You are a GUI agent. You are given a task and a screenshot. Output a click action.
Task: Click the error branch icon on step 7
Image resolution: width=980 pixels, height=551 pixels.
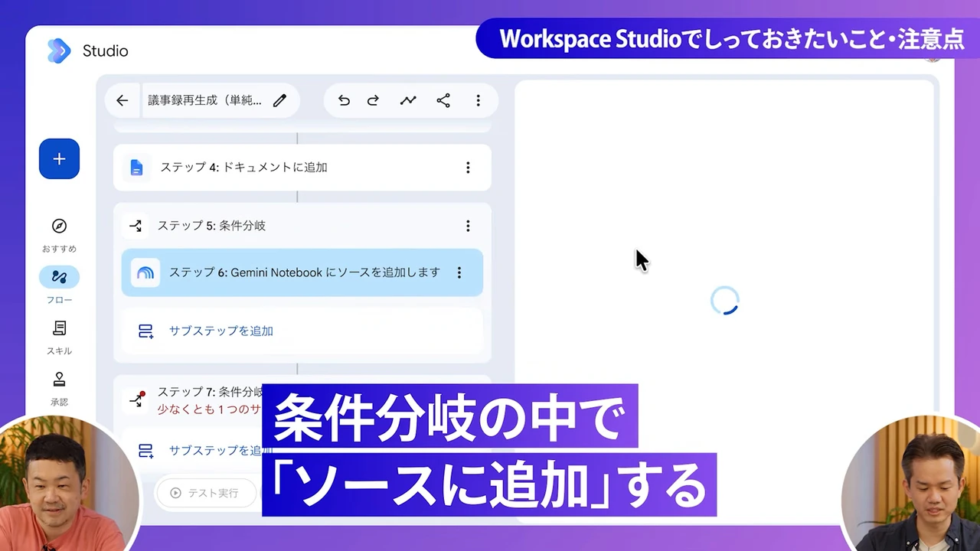point(137,399)
